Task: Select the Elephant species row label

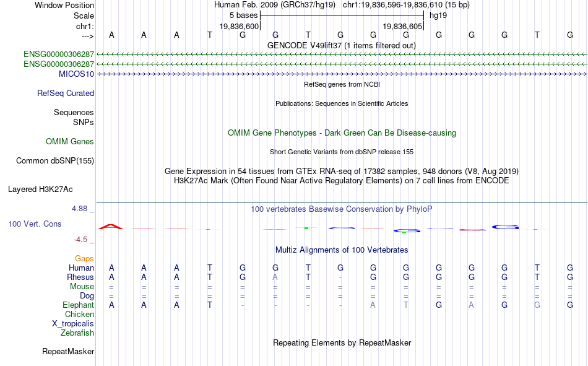Action: (x=78, y=305)
